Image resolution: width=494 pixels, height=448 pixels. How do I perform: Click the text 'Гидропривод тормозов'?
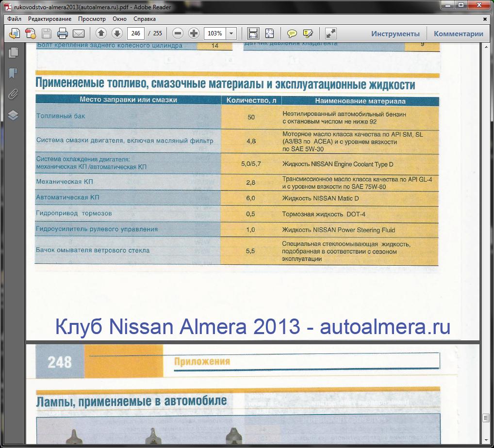[74, 213]
